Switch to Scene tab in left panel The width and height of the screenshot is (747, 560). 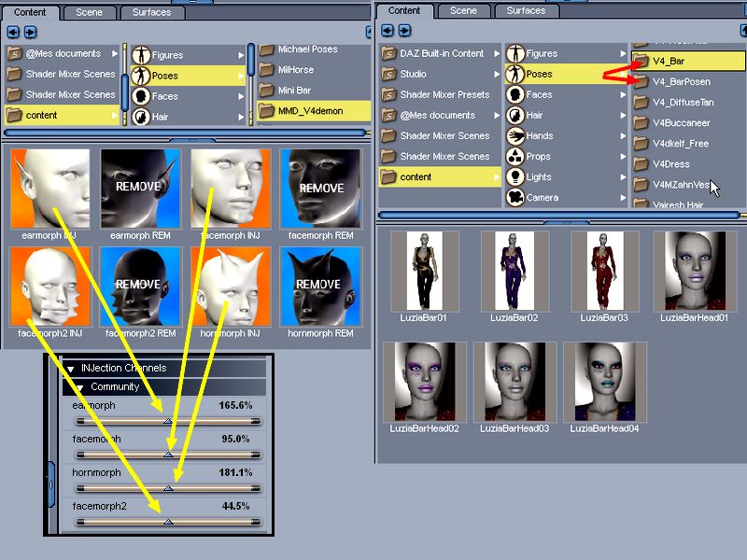point(89,12)
